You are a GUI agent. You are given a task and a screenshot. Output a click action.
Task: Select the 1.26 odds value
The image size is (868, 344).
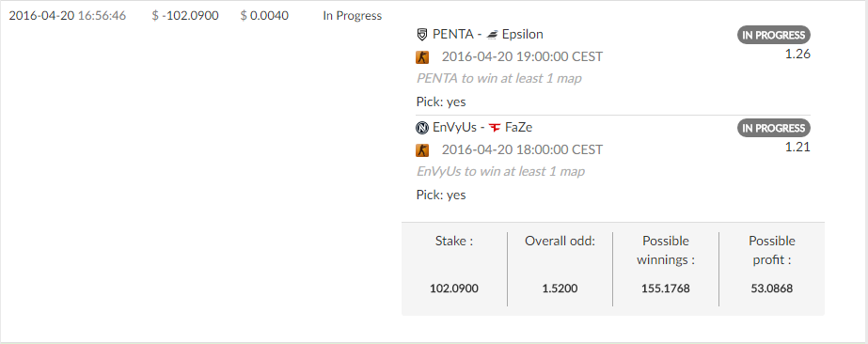(797, 55)
